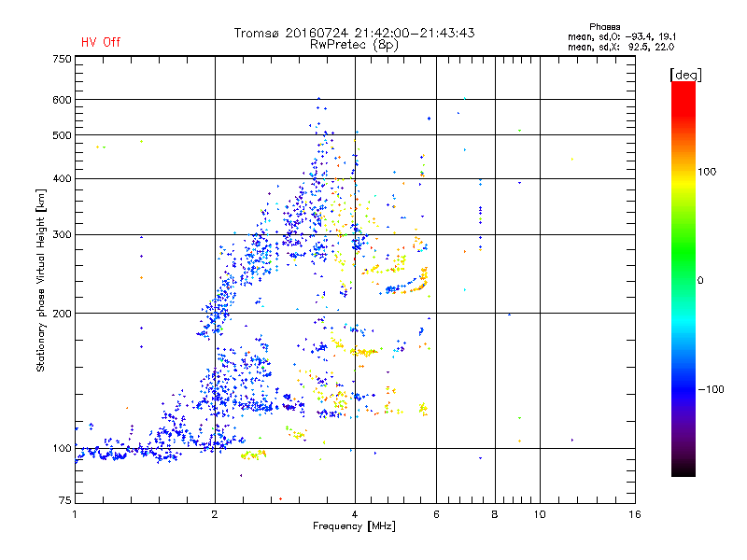Click the y-axis '300' km label
Screen dimensions: 747x560
pyautogui.click(x=62, y=234)
